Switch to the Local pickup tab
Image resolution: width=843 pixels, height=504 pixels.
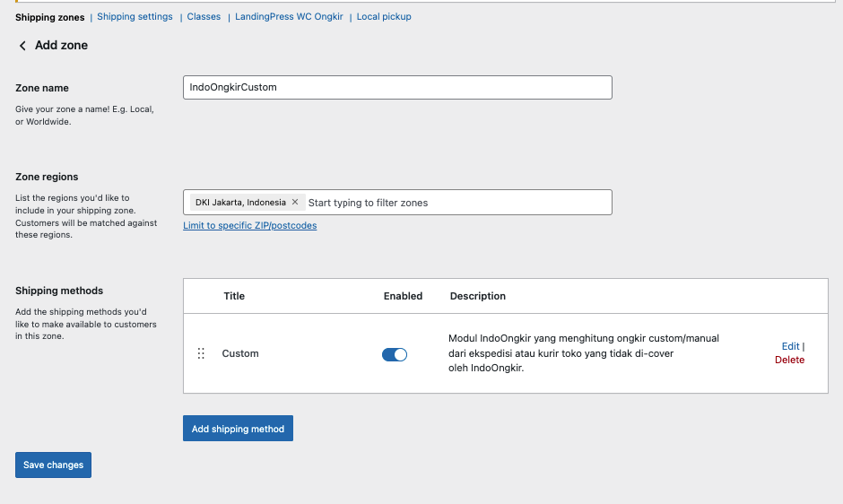[x=384, y=17]
